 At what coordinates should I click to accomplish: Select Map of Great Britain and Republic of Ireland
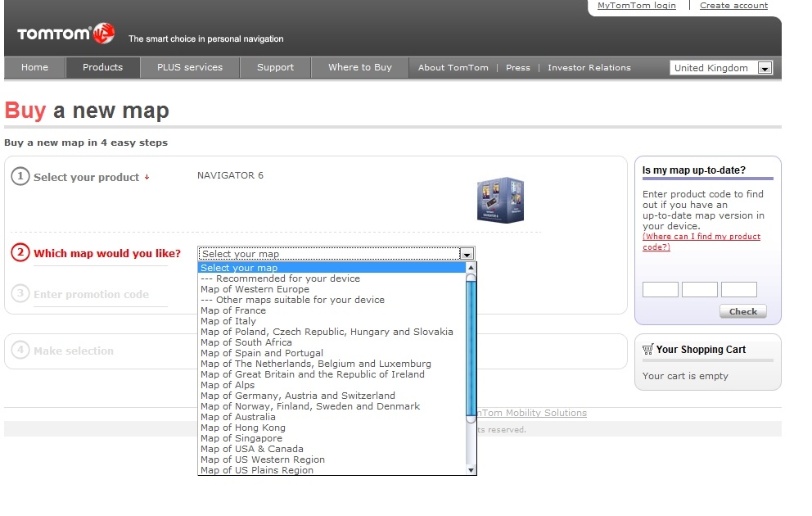tap(332, 374)
